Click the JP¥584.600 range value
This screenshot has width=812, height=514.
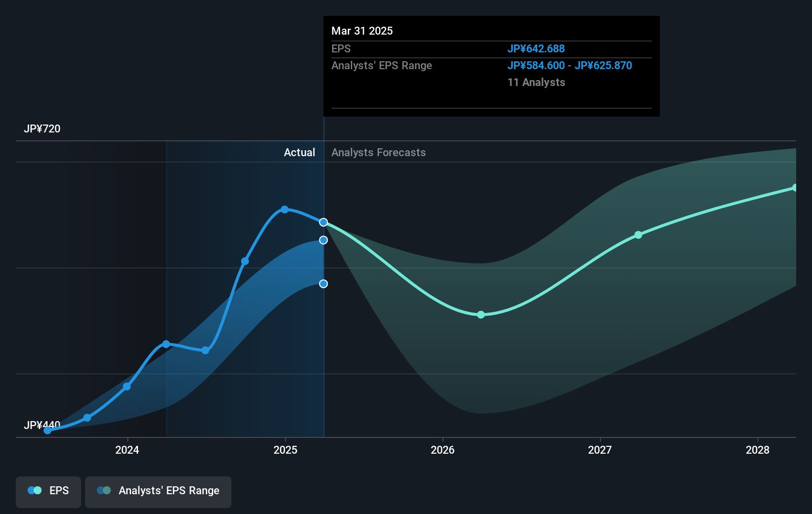coord(536,66)
